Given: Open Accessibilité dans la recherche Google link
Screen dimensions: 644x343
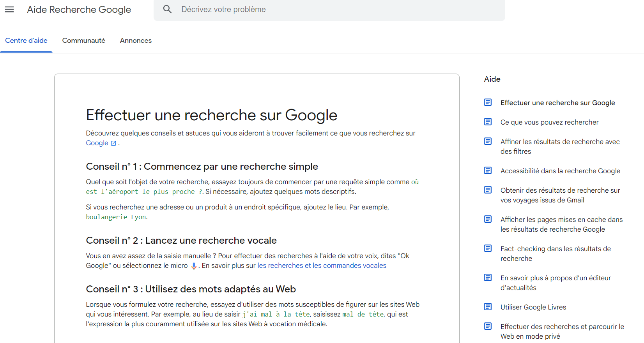Looking at the screenshot, I should click(x=561, y=171).
